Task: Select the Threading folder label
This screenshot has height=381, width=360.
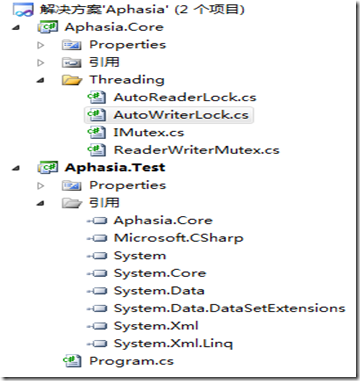Action: point(127,80)
